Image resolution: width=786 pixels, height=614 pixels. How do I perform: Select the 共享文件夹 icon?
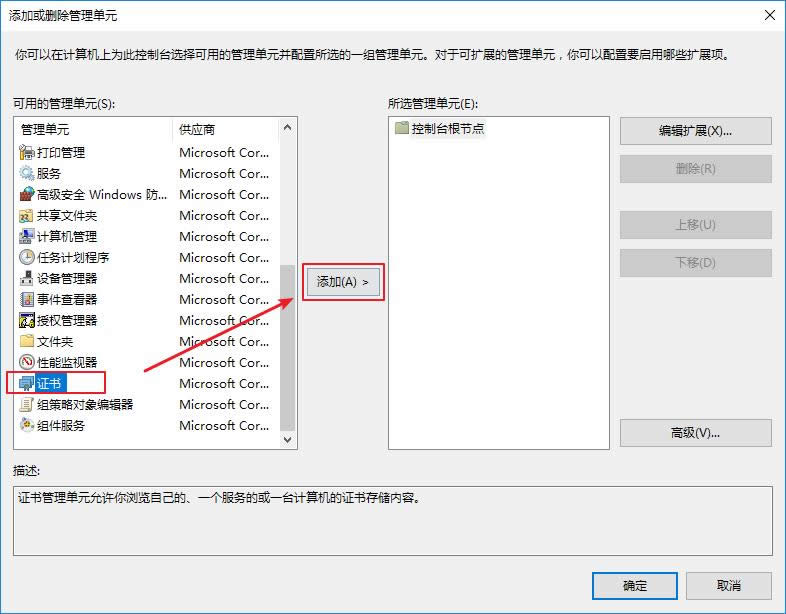click(27, 216)
